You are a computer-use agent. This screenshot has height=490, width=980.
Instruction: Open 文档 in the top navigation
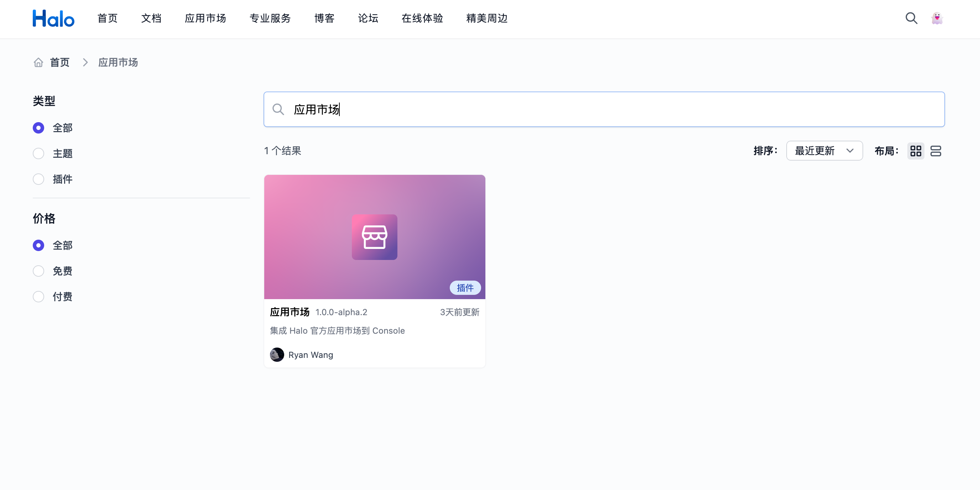pos(151,18)
